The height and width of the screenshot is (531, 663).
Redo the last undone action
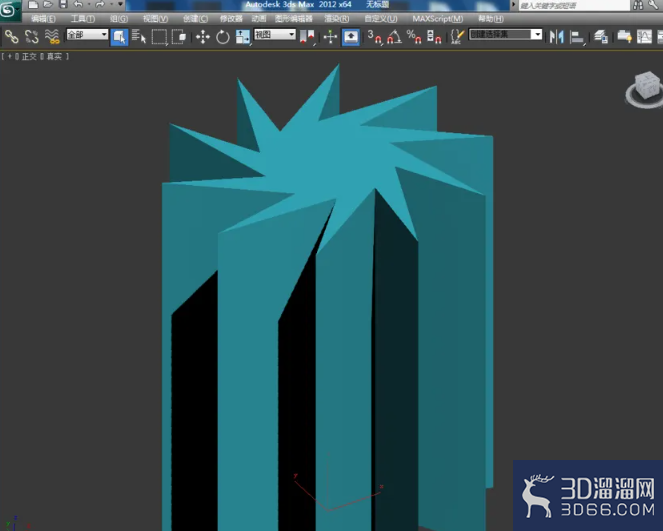point(100,5)
